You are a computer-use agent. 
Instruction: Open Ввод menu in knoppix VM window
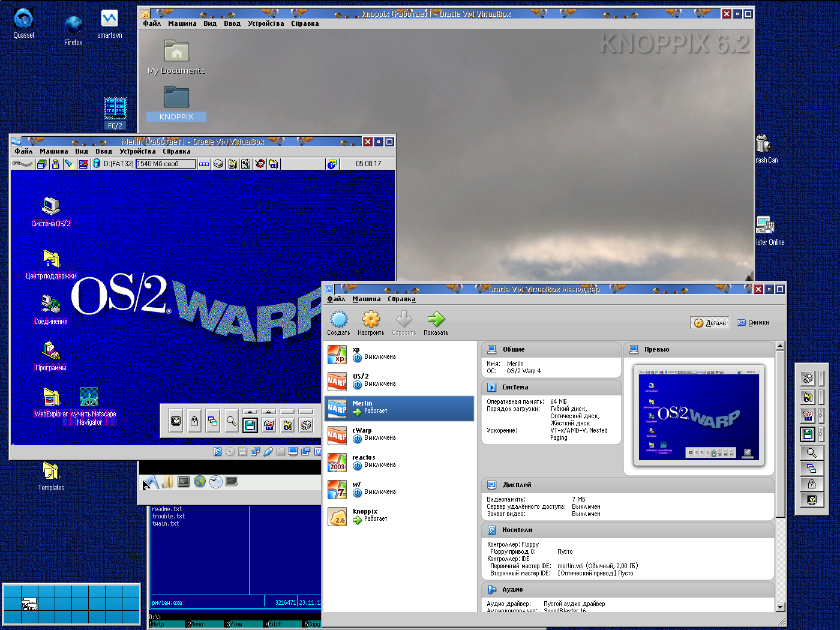tap(232, 23)
